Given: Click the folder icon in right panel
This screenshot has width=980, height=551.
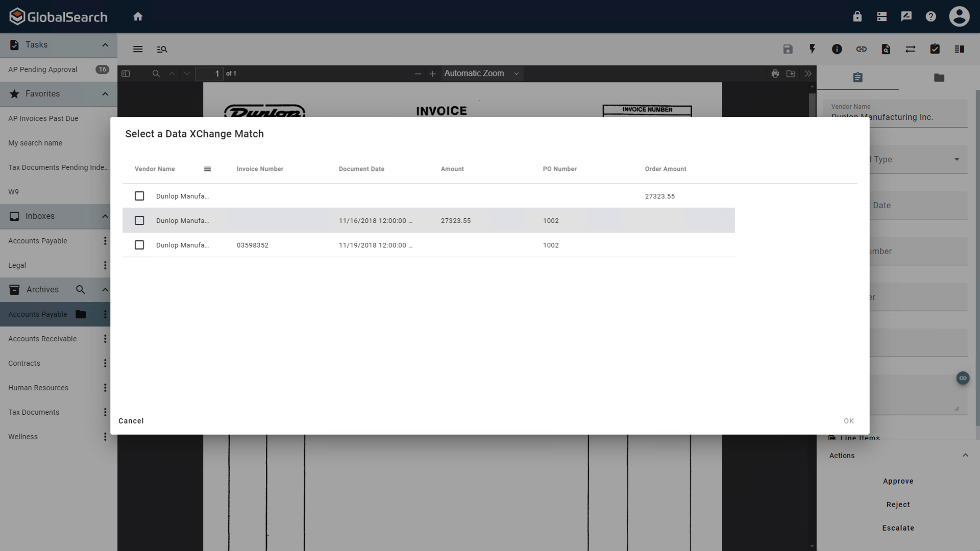Looking at the screenshot, I should point(939,78).
